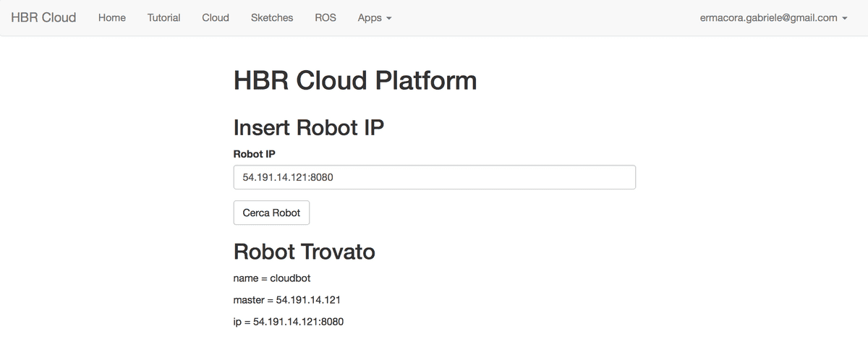868x342 pixels.
Task: Click the Insert Robot IP heading
Action: tap(308, 127)
